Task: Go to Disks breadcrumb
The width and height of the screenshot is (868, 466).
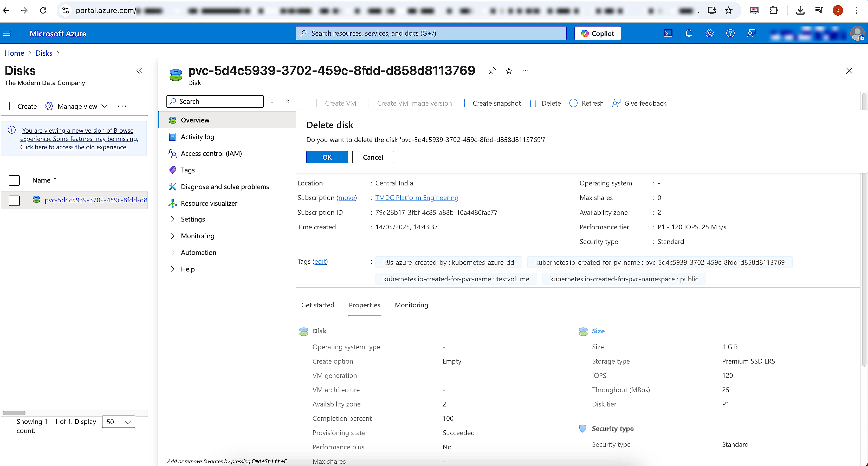Action: click(44, 53)
